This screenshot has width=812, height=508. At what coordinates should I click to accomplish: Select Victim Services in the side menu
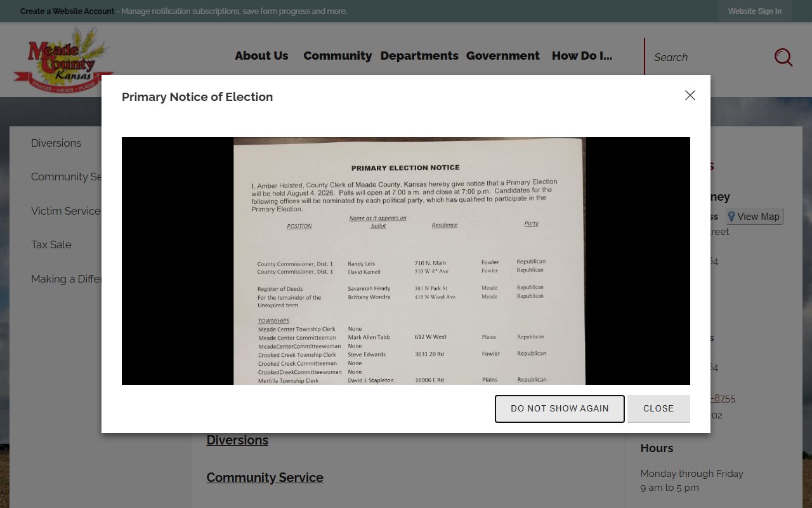point(66,211)
